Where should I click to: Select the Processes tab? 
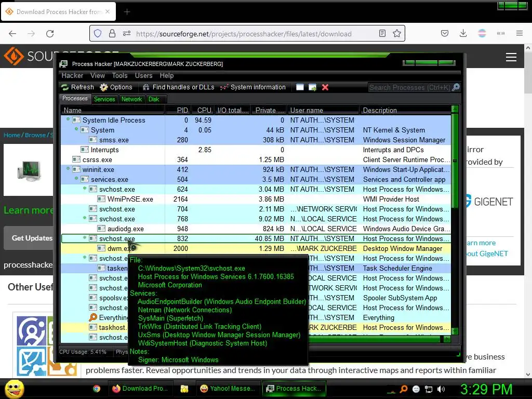pos(75,98)
